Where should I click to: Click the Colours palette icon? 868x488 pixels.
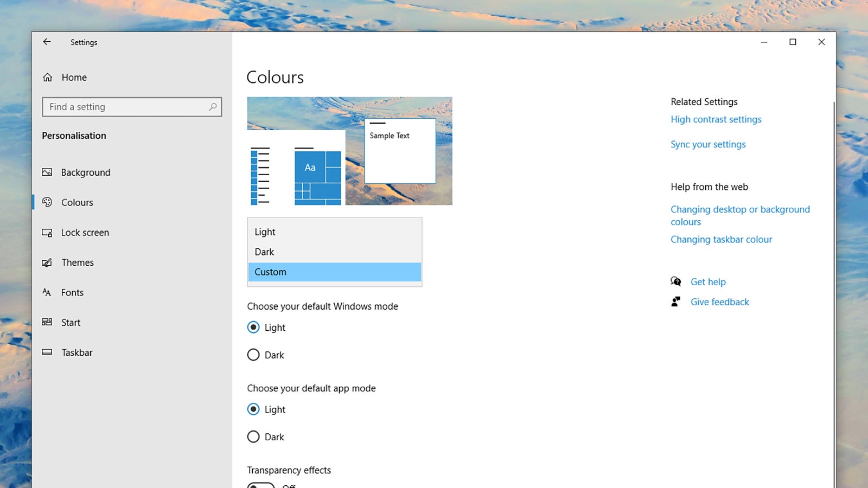(x=48, y=202)
